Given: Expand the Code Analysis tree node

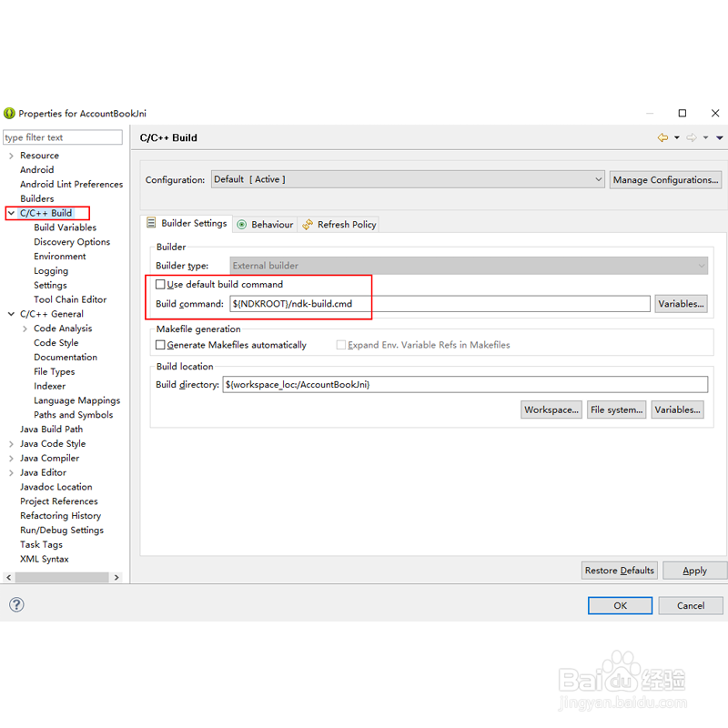Looking at the screenshot, I should pyautogui.click(x=25, y=329).
